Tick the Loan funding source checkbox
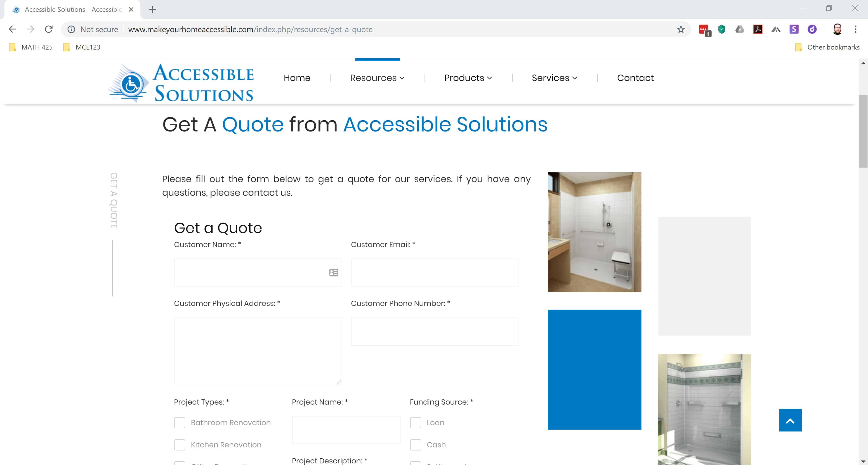 pos(415,422)
